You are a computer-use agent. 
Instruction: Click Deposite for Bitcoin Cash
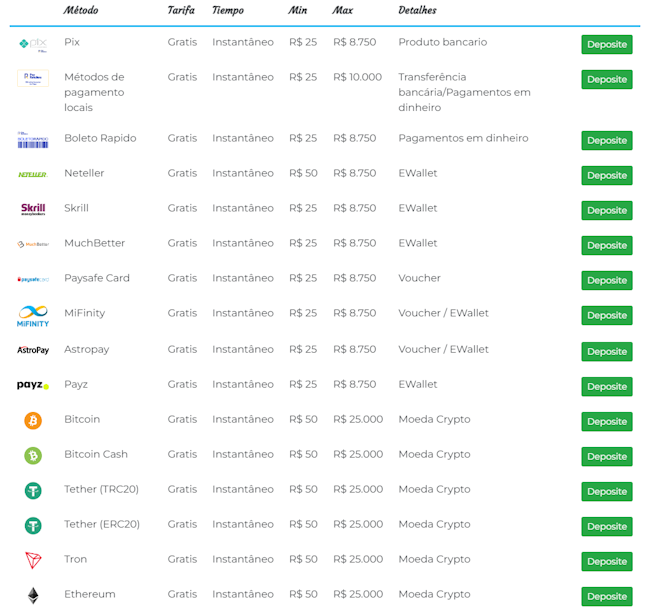[607, 456]
